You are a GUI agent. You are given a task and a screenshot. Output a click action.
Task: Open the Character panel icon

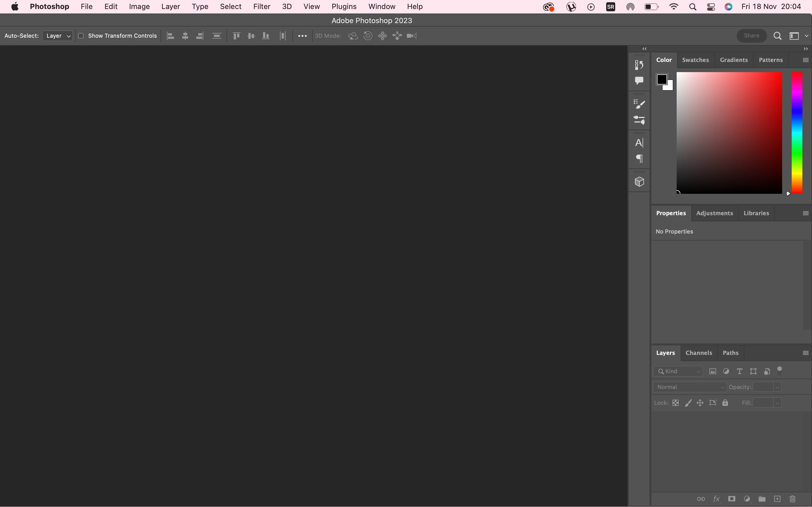639,143
